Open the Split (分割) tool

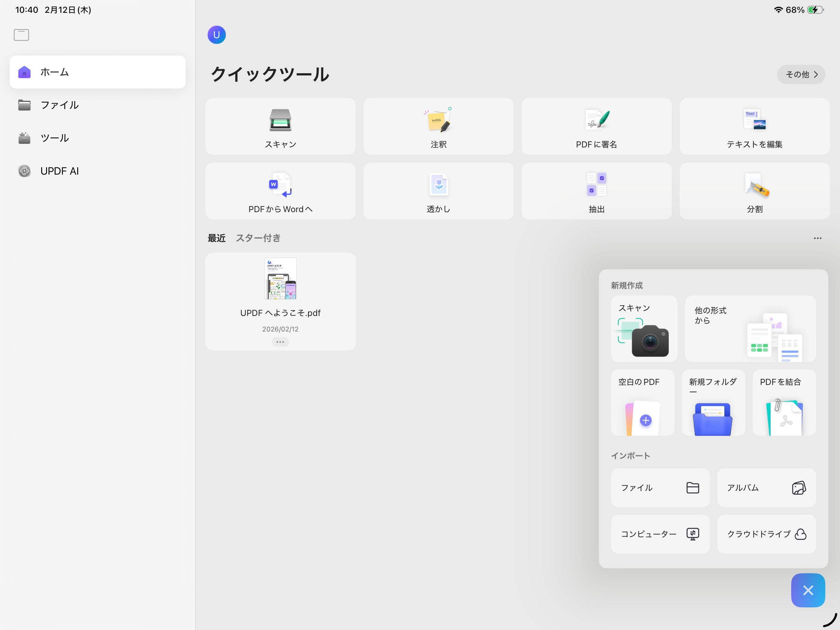click(754, 191)
